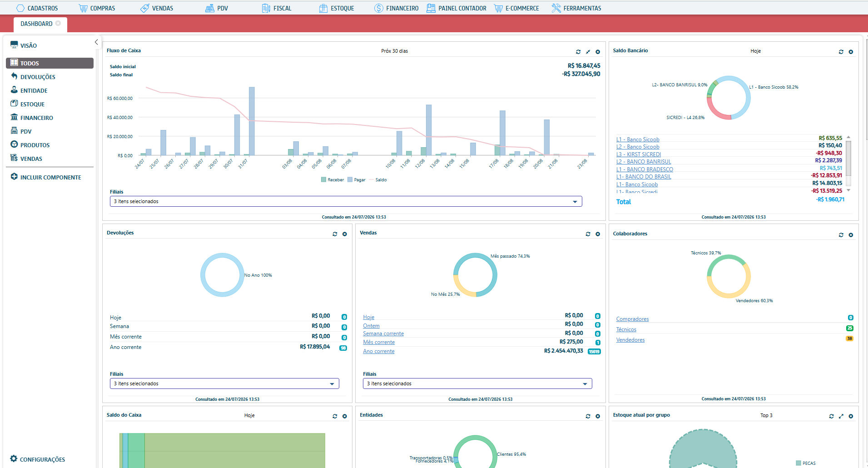Open the Cadastros menu
Viewport: 868px width, 468px height.
pos(37,8)
